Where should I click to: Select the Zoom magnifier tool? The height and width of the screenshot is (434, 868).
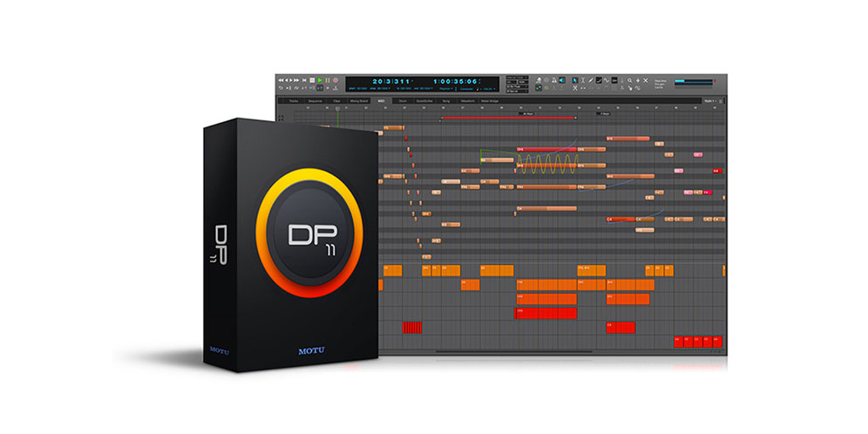pos(630,80)
